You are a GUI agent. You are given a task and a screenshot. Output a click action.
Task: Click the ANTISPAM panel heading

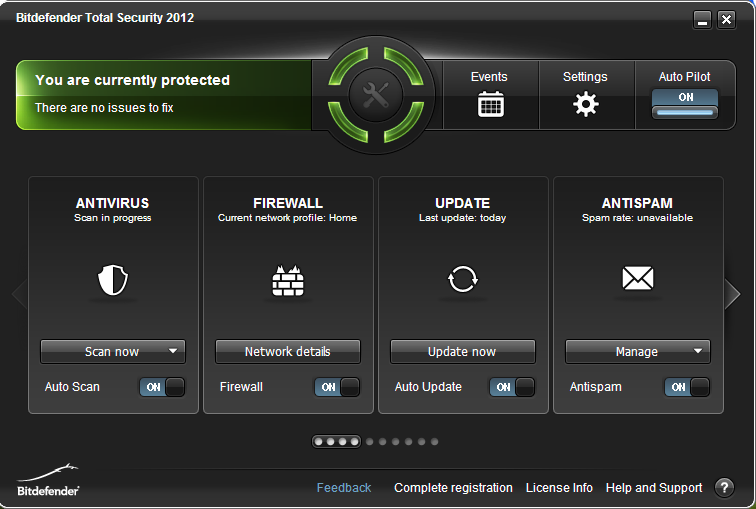[x=637, y=203]
